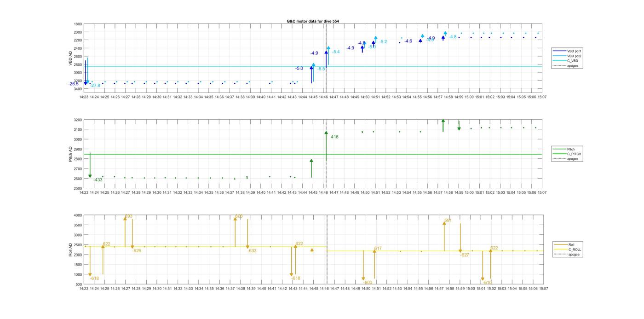The width and height of the screenshot is (644, 319).
Task: Click the '-4.6' VBD annotation
Action: [408, 41]
